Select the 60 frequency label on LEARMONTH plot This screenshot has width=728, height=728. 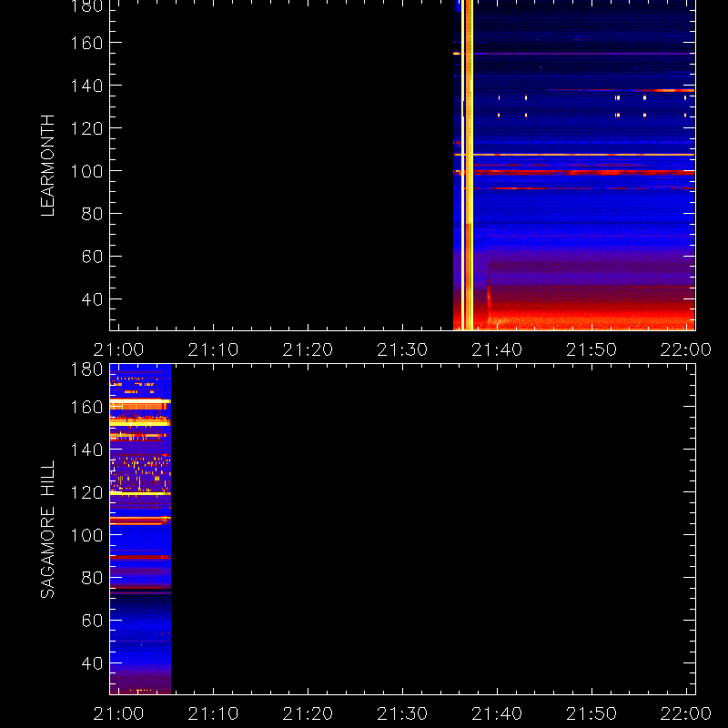(x=92, y=257)
